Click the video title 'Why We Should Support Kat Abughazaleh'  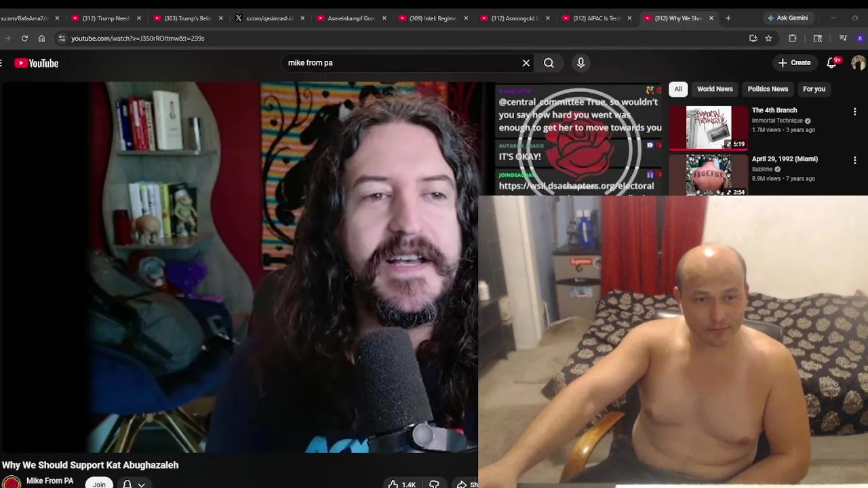click(90, 465)
